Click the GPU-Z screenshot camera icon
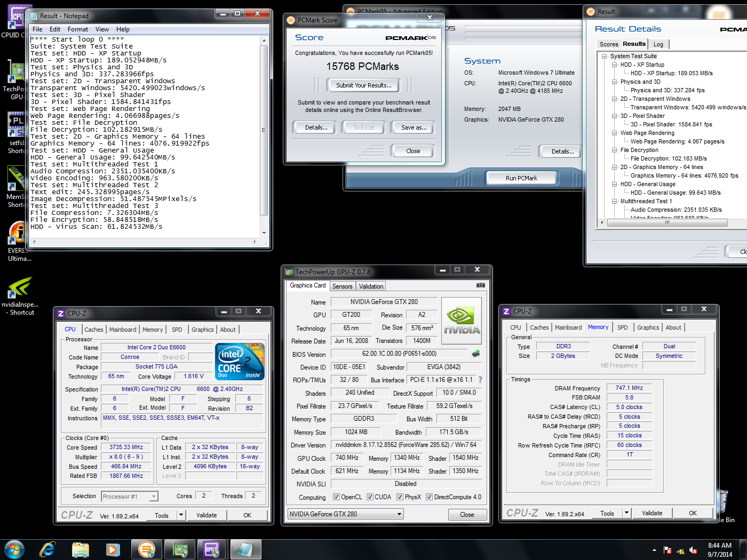 point(481,285)
